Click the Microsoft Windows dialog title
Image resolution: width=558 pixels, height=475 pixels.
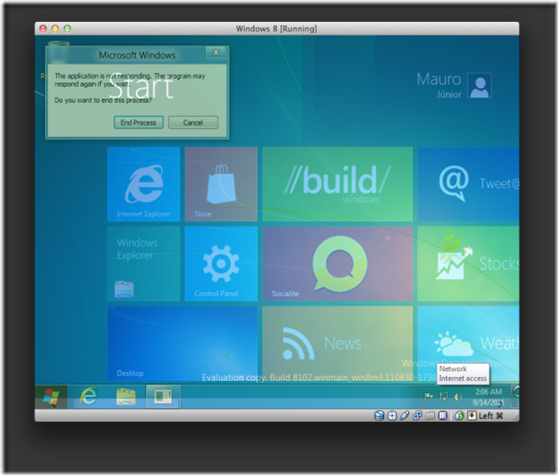137,55
